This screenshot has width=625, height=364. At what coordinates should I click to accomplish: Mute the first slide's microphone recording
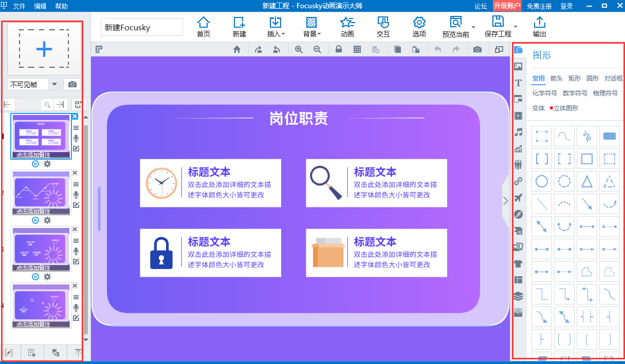[76, 138]
